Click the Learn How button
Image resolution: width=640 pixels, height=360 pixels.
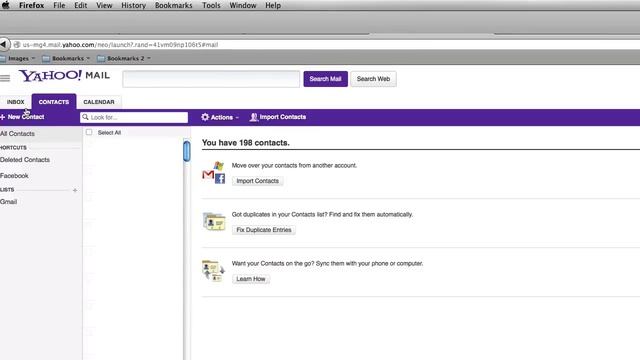(x=251, y=279)
